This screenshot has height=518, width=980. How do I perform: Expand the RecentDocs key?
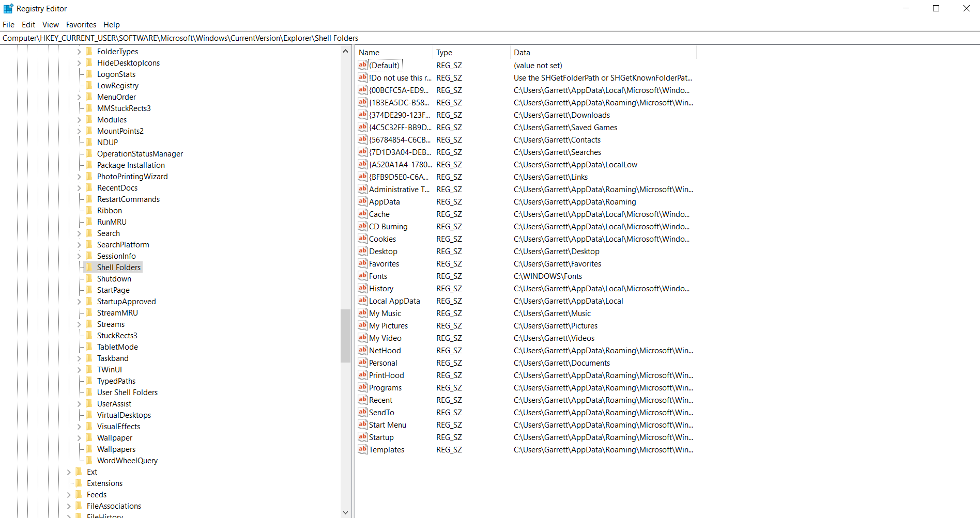pos(79,188)
